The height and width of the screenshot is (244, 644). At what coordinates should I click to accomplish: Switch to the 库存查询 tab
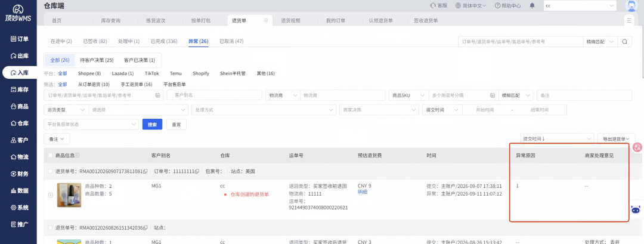[x=110, y=20]
